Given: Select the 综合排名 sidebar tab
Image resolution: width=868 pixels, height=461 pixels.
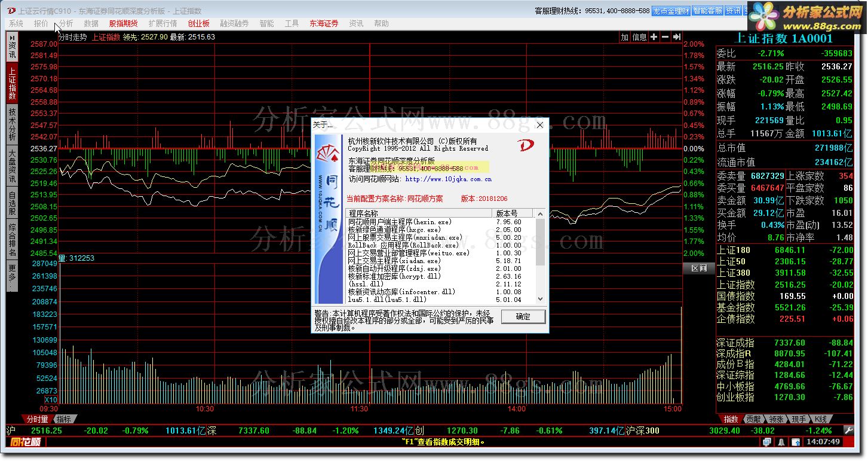Looking at the screenshot, I should 12,240.
